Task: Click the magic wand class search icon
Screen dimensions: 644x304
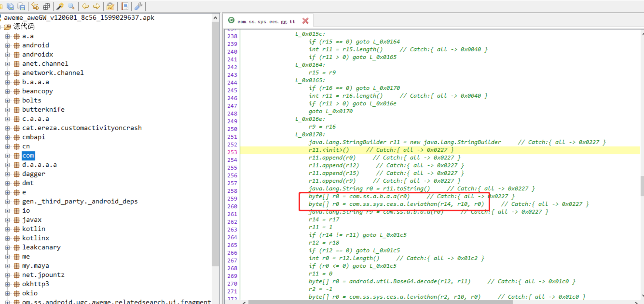Action: (60, 6)
